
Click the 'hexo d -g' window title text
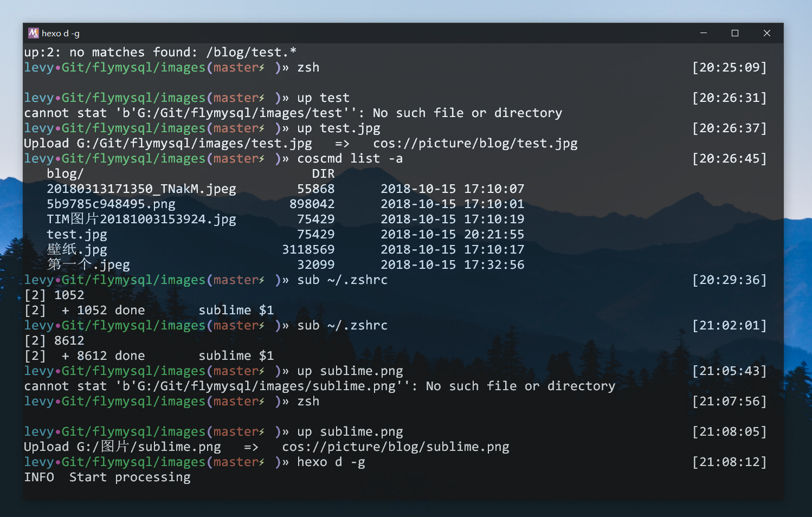(x=61, y=34)
